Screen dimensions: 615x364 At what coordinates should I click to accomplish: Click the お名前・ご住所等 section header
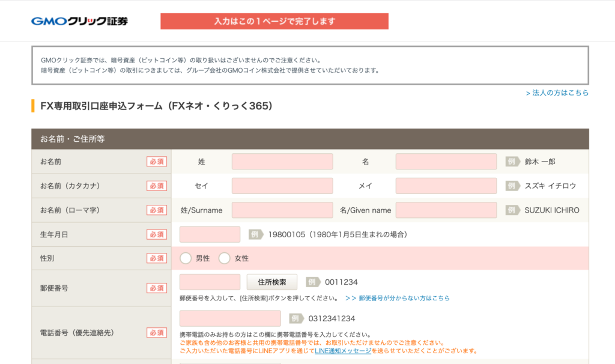[x=311, y=139]
